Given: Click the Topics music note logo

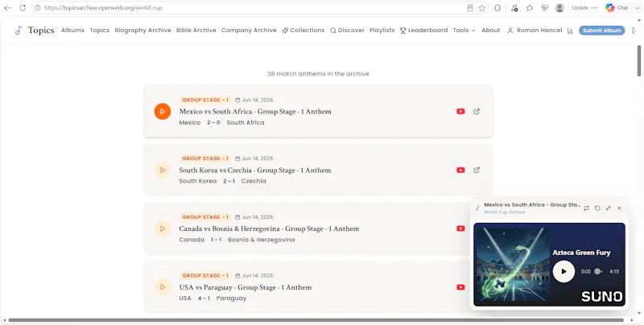Looking at the screenshot, I should 19,31.
